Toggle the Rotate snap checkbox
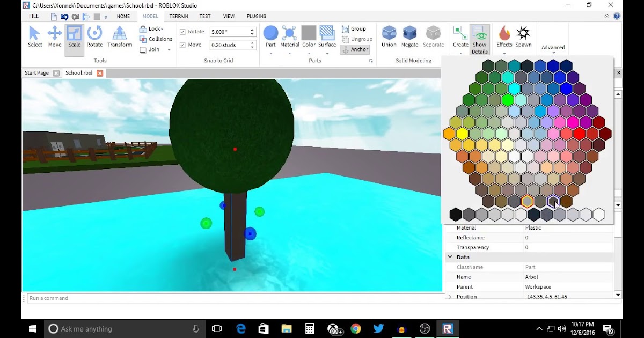 coord(182,32)
